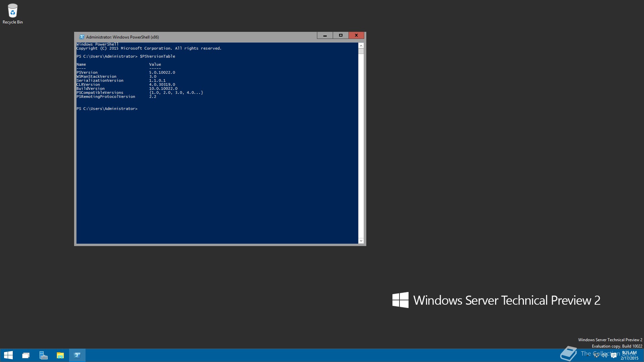This screenshot has width=644, height=362.
Task: Click the PowerShell window title bar icon
Action: point(82,37)
